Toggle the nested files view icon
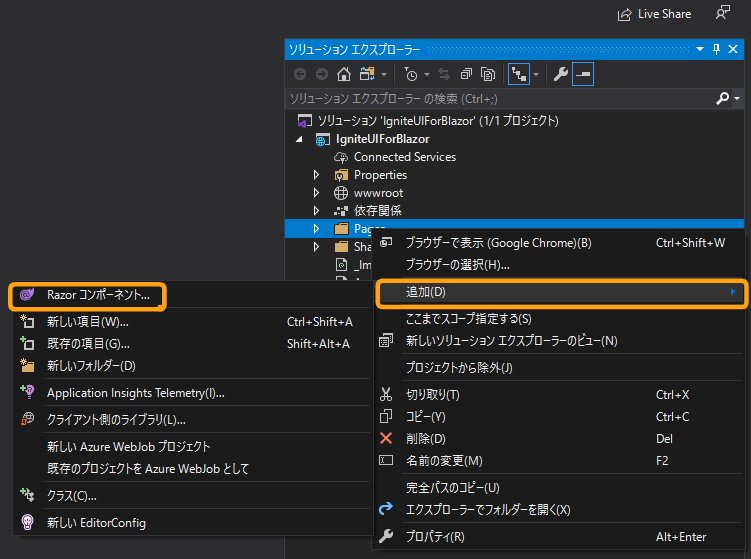The width and height of the screenshot is (751, 559). point(519,74)
